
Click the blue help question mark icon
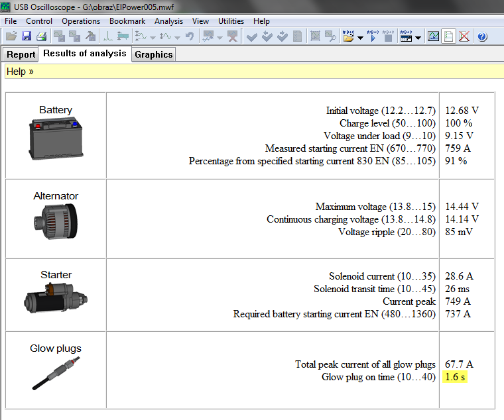pyautogui.click(x=482, y=36)
